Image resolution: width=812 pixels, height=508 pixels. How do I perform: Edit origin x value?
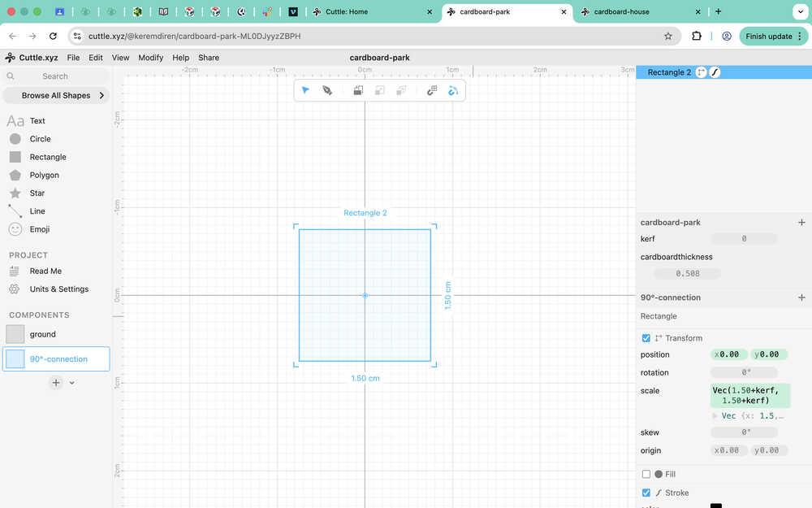click(x=728, y=450)
